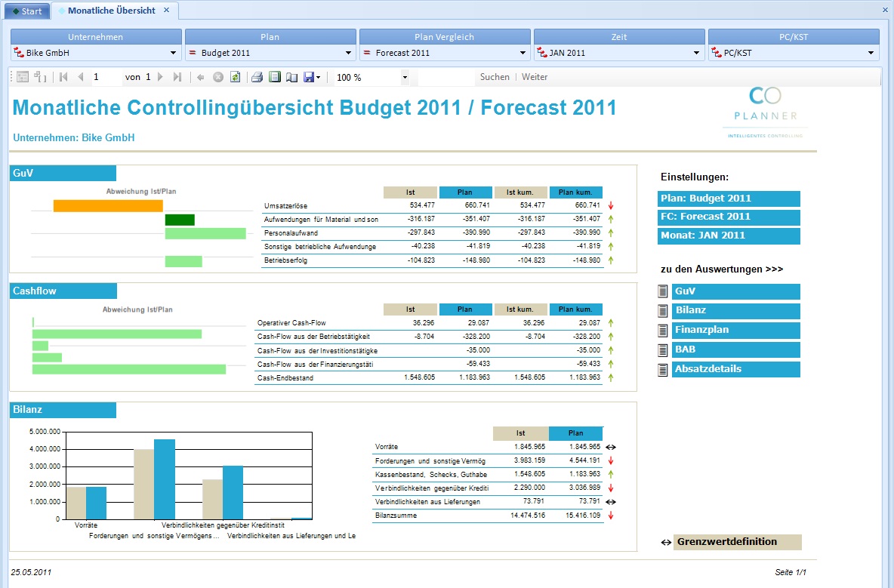
Task: Click the print report icon
Action: tap(257, 77)
